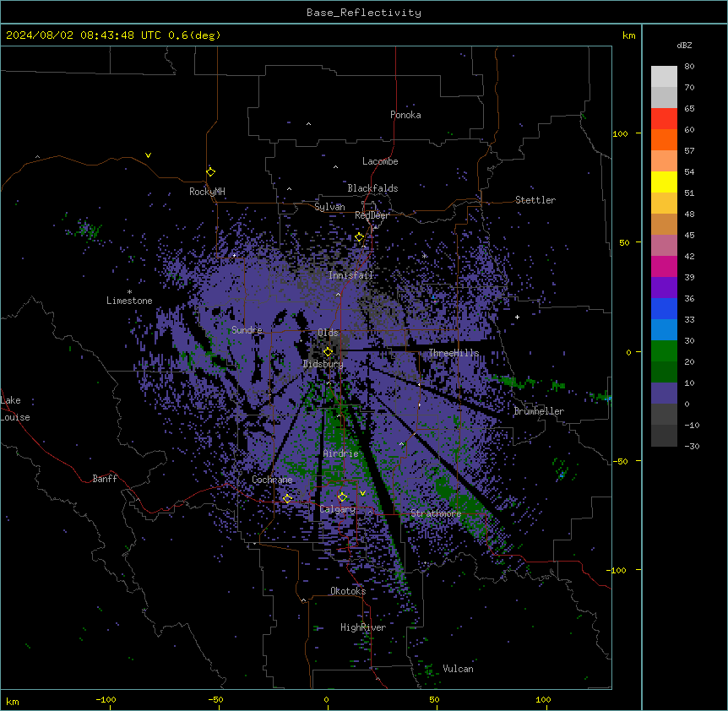Click the Cochrane label

coord(272,480)
